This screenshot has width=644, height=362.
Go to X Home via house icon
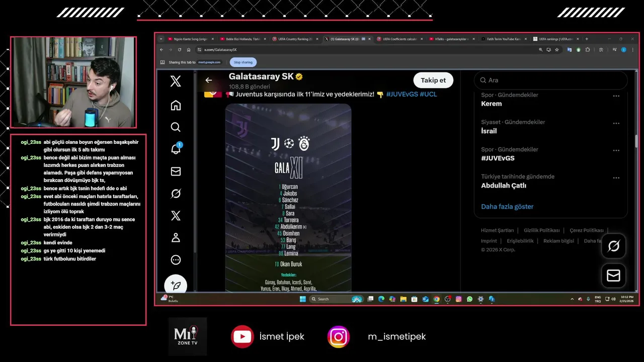(x=176, y=105)
